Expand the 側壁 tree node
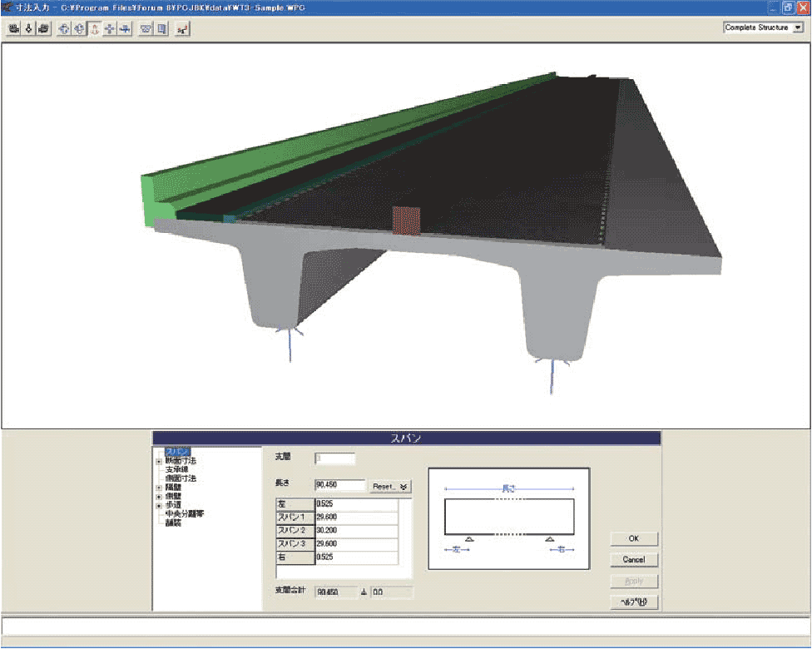 [159, 497]
